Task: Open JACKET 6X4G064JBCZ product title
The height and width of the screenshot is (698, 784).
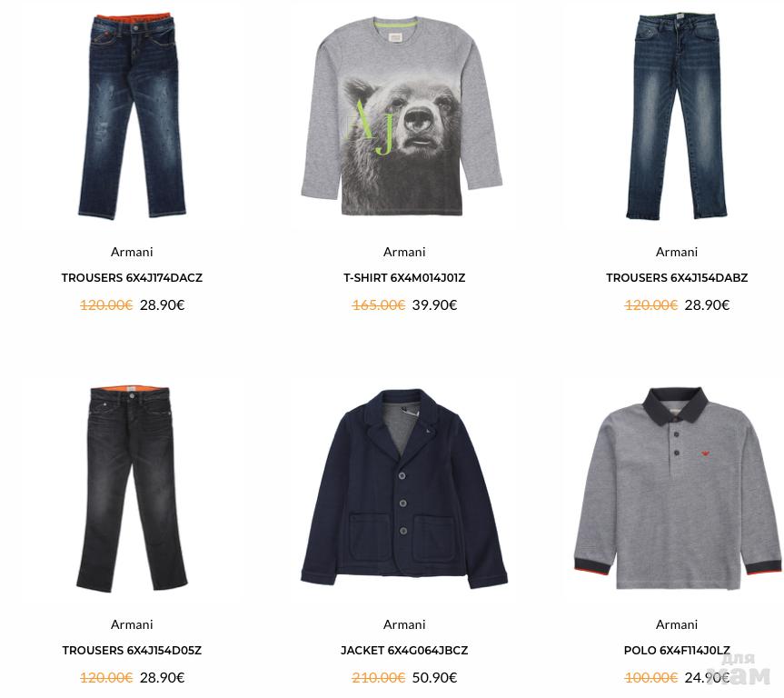Action: coord(404,651)
